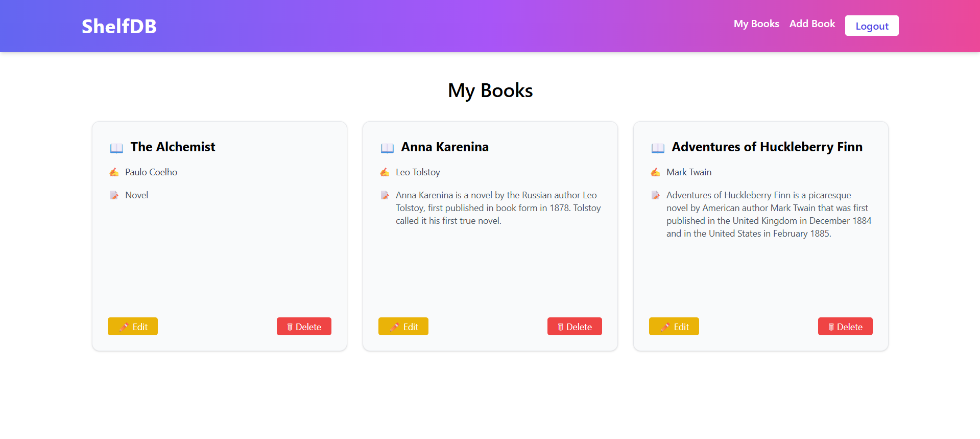Click the writing hand icon beside Leo Tolstoy

click(385, 172)
